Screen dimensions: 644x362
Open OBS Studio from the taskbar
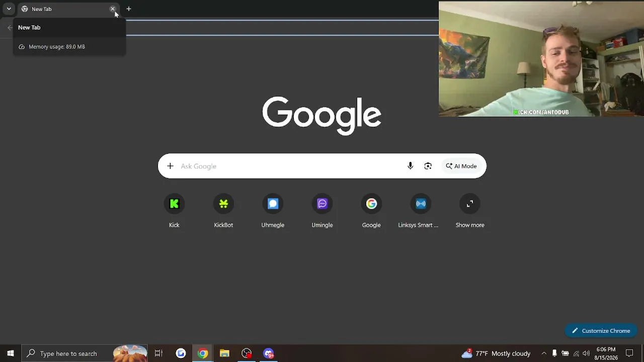click(247, 353)
